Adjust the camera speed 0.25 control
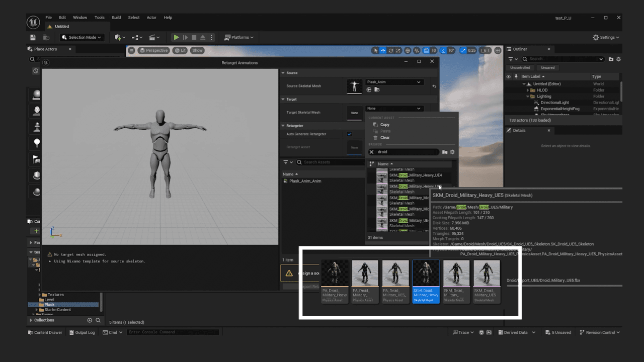 click(x=469, y=50)
